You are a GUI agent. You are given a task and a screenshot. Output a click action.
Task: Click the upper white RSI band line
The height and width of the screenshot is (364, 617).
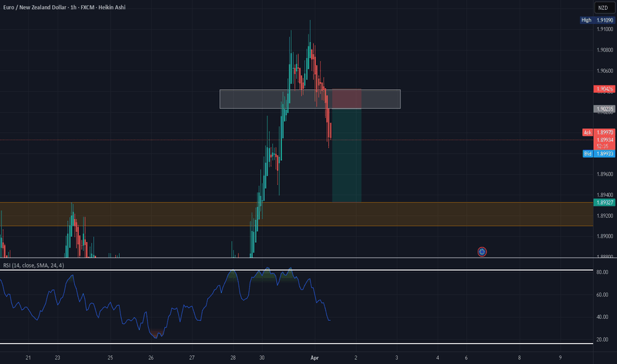[x=297, y=270]
